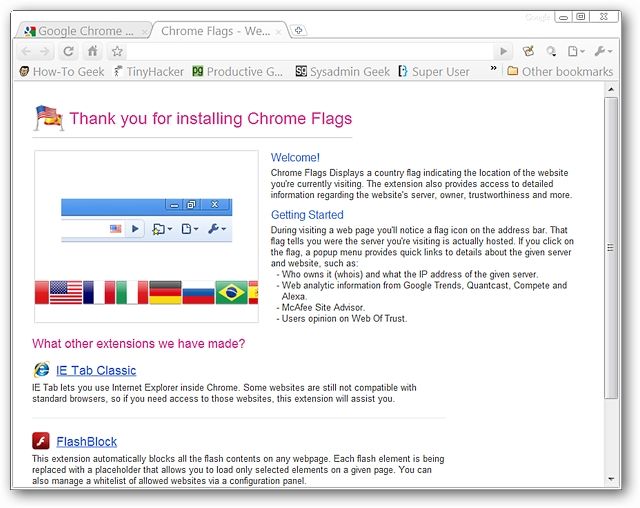640x508 pixels.
Task: Click 'McAfee Site Advisor.' list line
Action: tap(323, 308)
